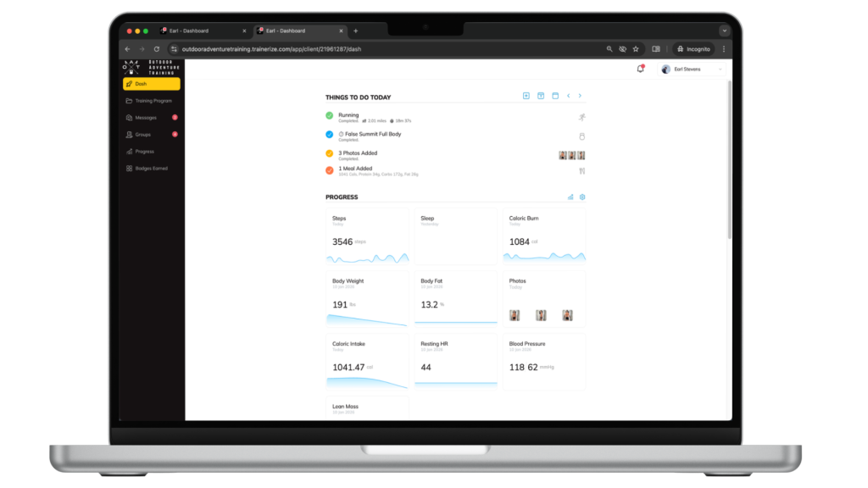This screenshot has height=488, width=868.
Task: Open Training Program in the sidebar
Action: point(153,101)
